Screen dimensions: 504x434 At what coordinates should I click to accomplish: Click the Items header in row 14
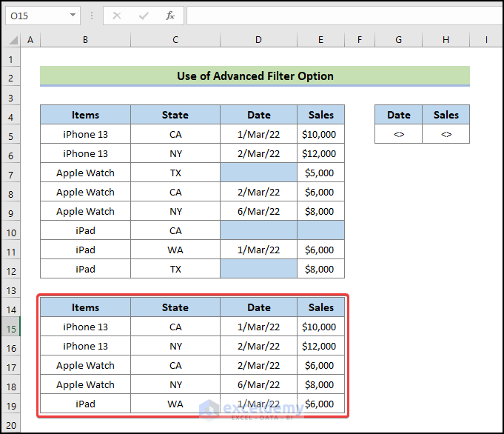pyautogui.click(x=86, y=307)
